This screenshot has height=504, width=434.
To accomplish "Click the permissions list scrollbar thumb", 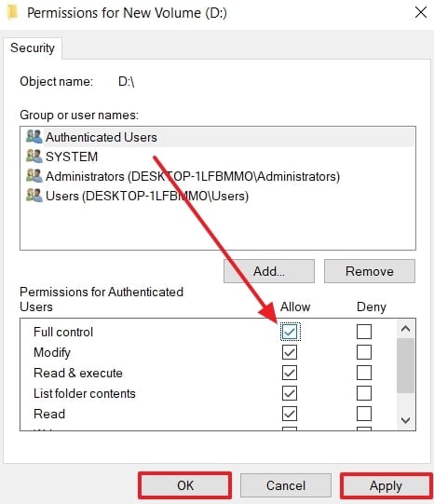I will (405, 365).
